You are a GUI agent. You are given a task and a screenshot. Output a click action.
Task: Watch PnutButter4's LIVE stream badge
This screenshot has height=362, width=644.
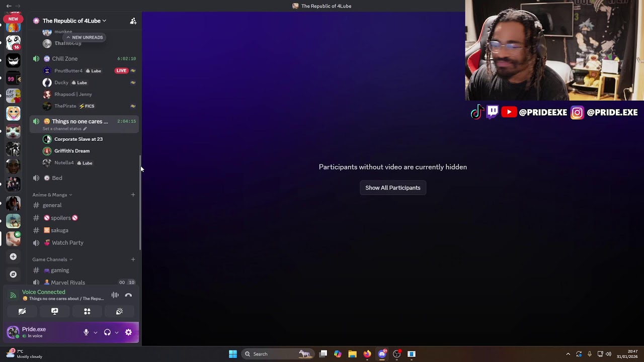tap(121, 70)
